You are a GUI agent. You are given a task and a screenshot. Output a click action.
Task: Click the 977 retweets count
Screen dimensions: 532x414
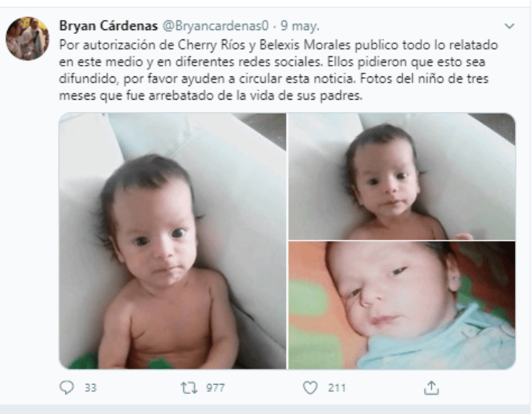216,388
